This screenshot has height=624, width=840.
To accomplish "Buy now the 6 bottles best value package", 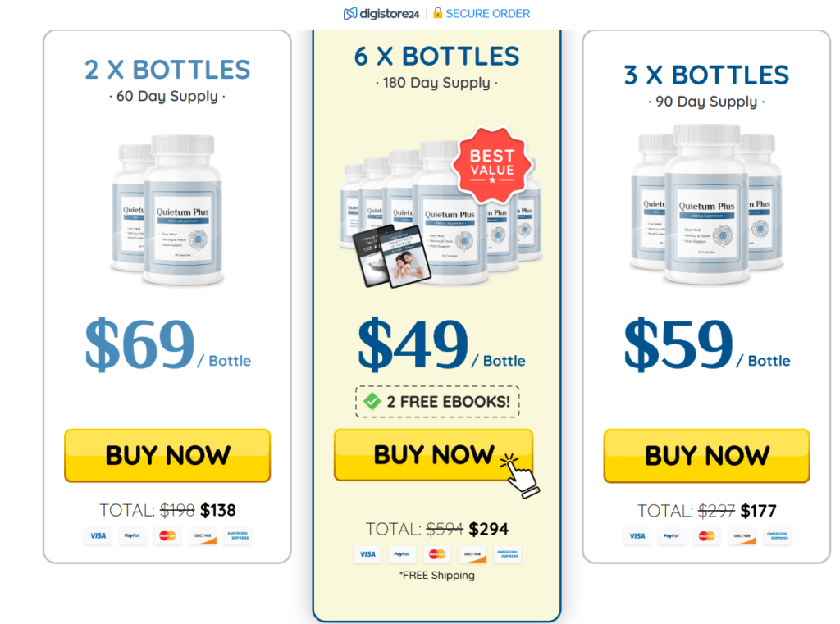I will coord(433,454).
